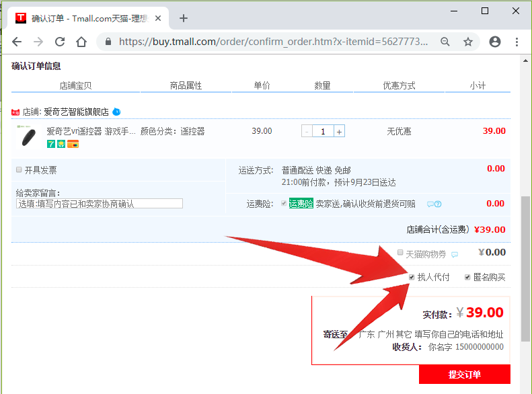Toggle the 找人代付 checkbox

pos(412,278)
